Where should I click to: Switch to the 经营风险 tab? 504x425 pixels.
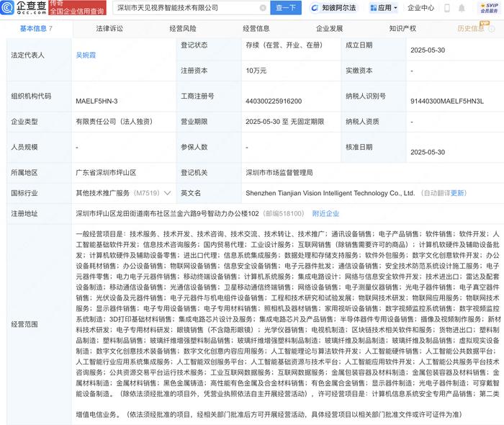click(183, 29)
